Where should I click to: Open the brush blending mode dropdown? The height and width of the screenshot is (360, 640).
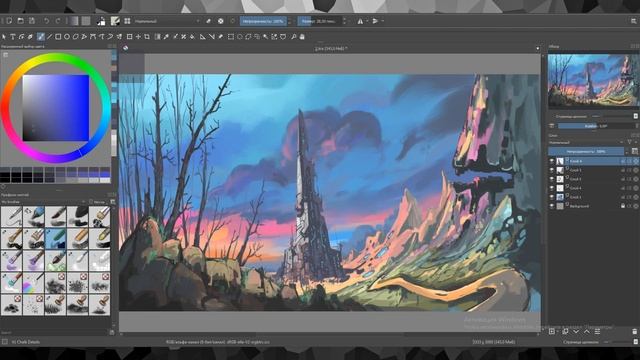click(167, 21)
